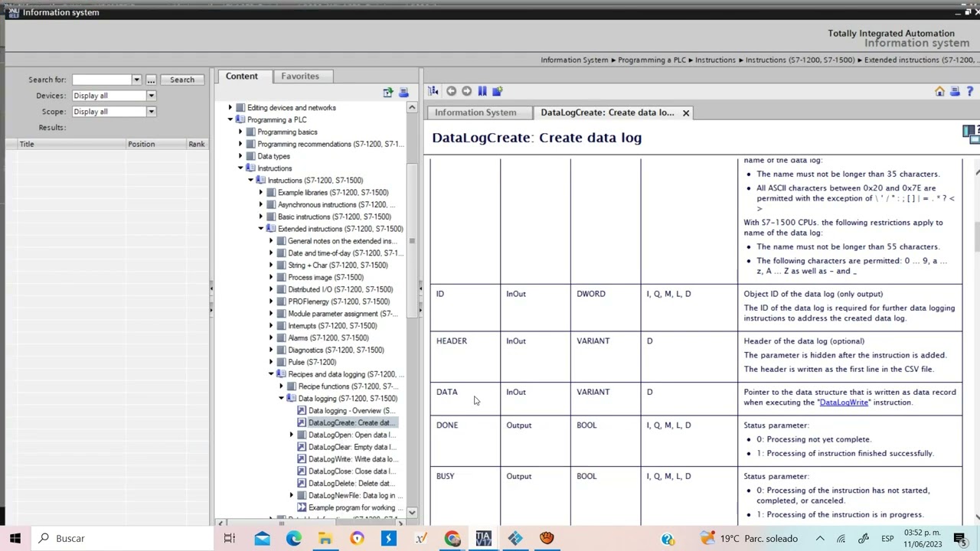Image resolution: width=980 pixels, height=551 pixels.
Task: Open the Search for history dropdown
Action: click(136, 80)
